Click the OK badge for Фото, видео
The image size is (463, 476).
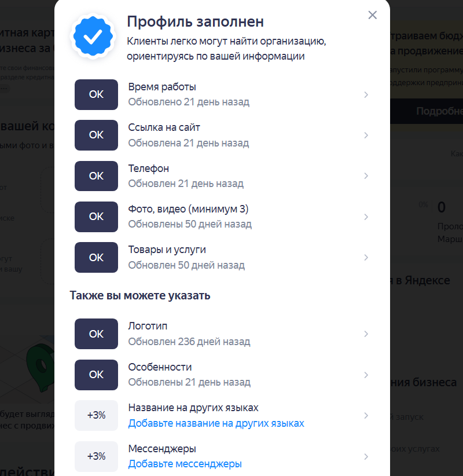coord(96,216)
